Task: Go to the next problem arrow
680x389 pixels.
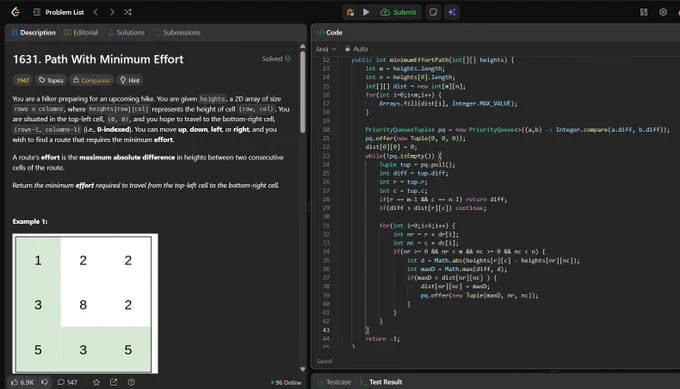Action: (x=112, y=12)
